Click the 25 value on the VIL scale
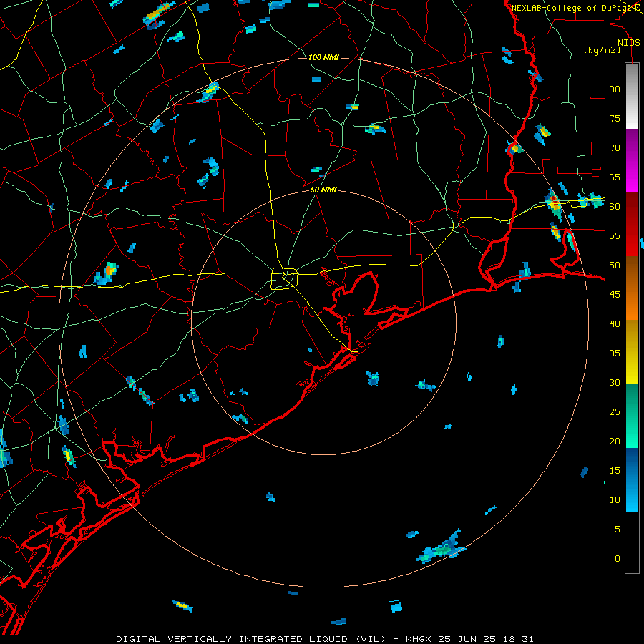 coord(615,412)
